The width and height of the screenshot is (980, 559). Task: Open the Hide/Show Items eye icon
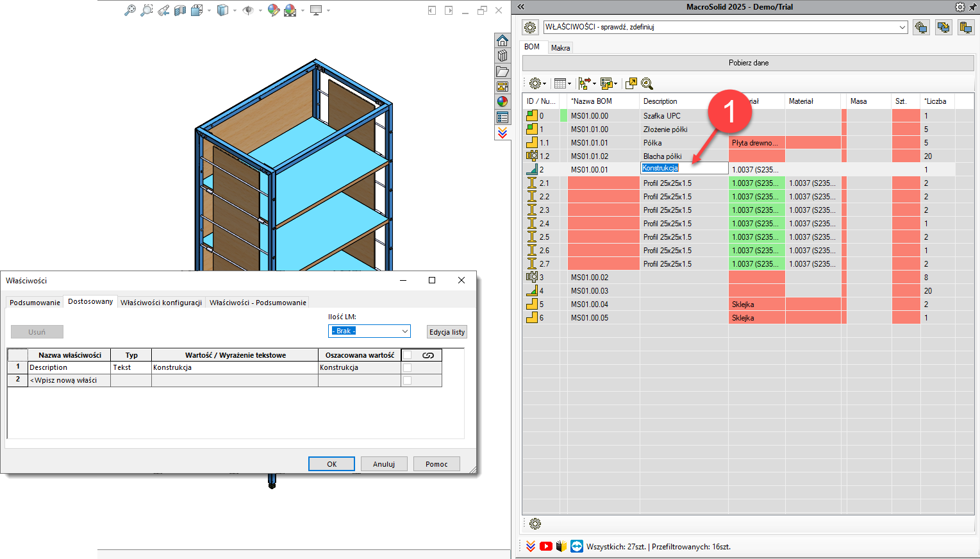click(x=248, y=10)
